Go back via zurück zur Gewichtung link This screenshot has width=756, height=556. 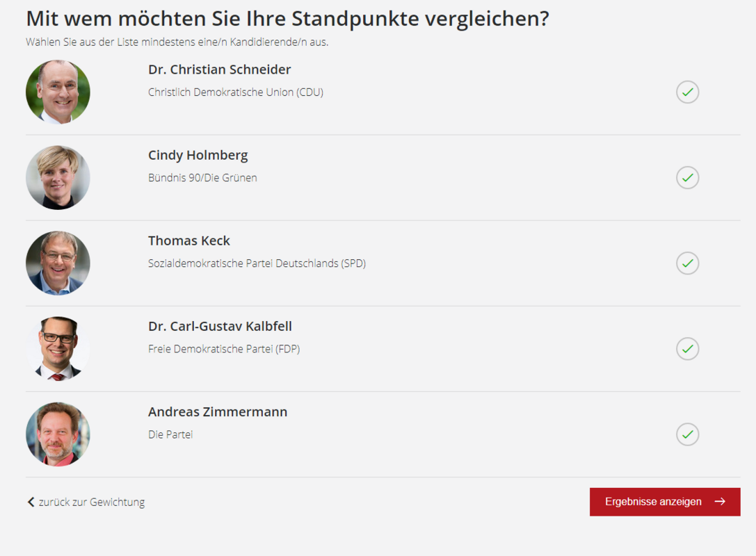tap(91, 502)
